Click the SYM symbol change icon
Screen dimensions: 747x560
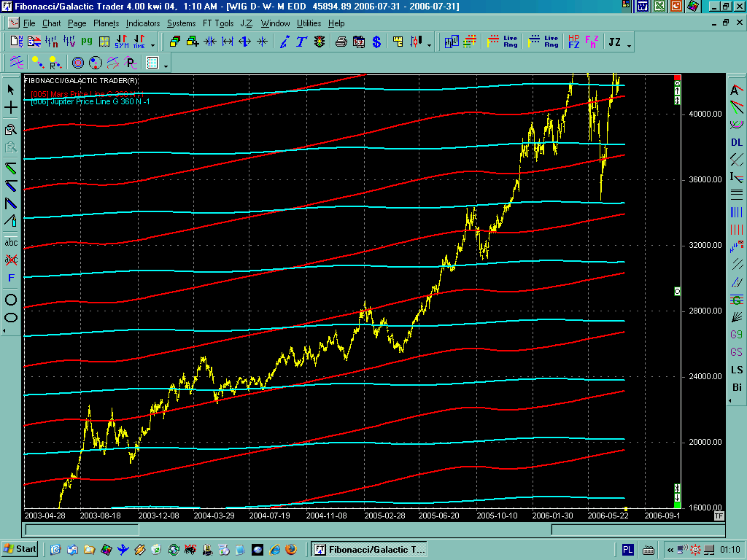click(x=122, y=42)
